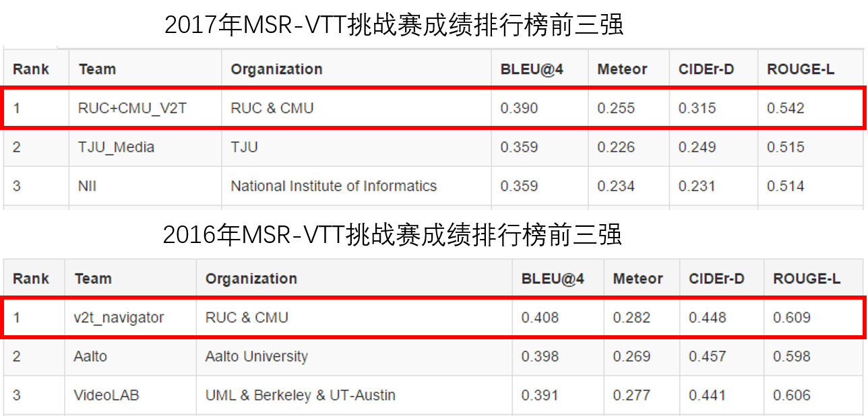Click the 0.448 CIDEr-D value
The height and width of the screenshot is (416, 868).
click(708, 317)
